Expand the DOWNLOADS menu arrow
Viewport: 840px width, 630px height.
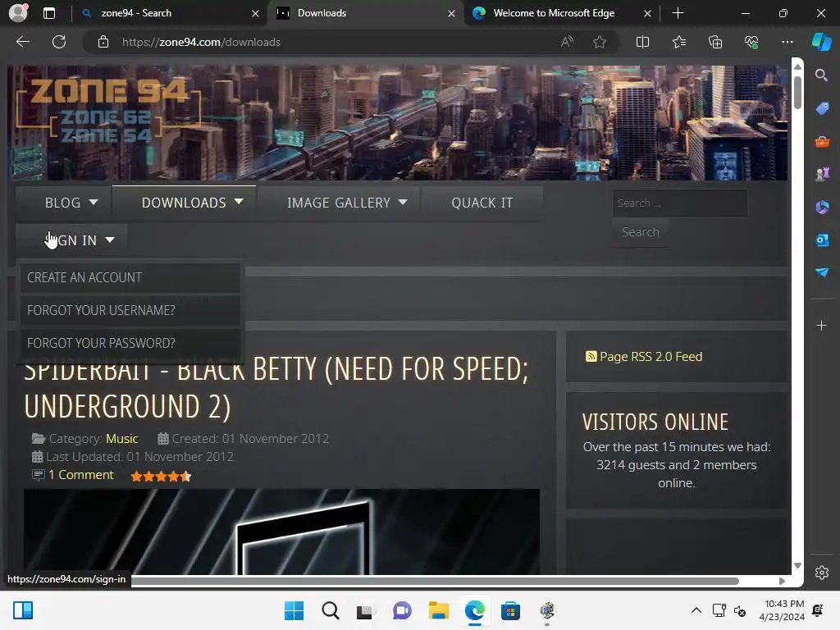239,202
